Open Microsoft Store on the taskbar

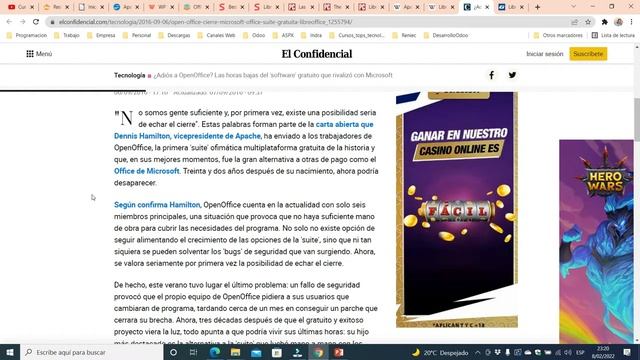277,352
